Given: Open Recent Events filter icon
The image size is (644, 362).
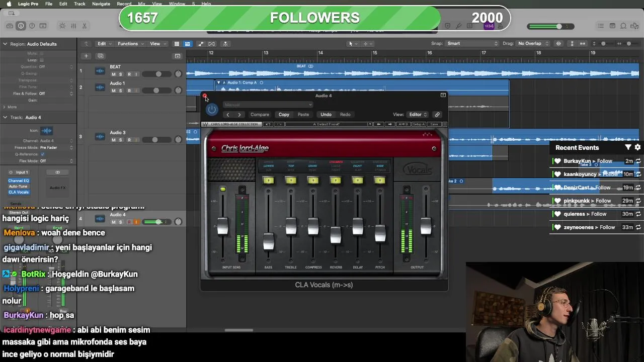Looking at the screenshot, I should pos(628,147).
